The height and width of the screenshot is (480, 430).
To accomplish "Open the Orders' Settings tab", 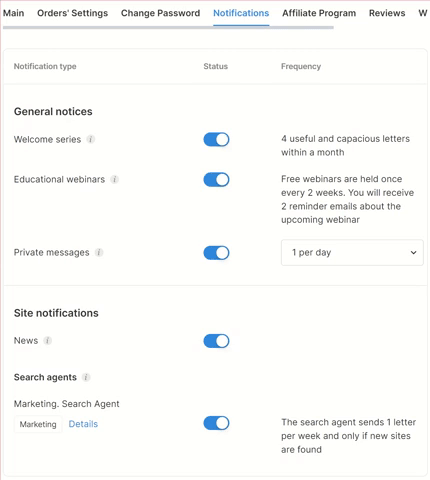I will tap(73, 13).
